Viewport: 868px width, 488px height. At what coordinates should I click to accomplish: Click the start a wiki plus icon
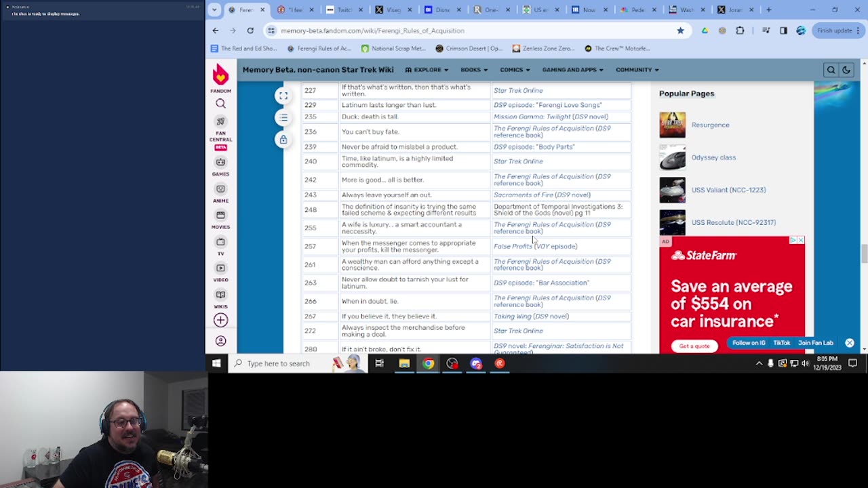(x=220, y=320)
